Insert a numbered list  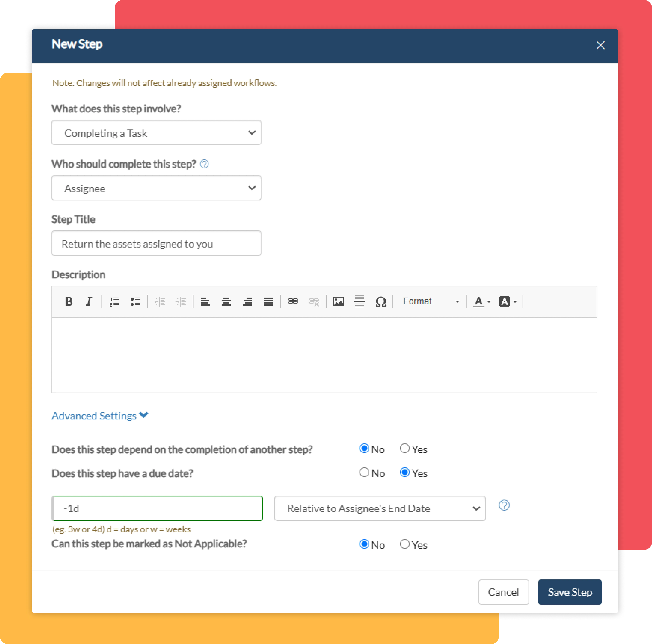click(x=114, y=301)
